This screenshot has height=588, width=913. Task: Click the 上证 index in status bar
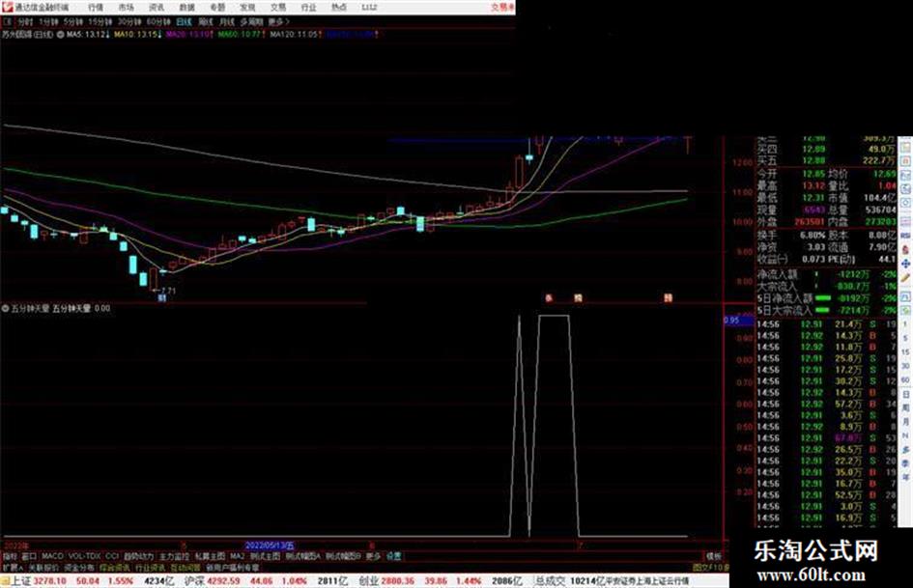[21, 581]
